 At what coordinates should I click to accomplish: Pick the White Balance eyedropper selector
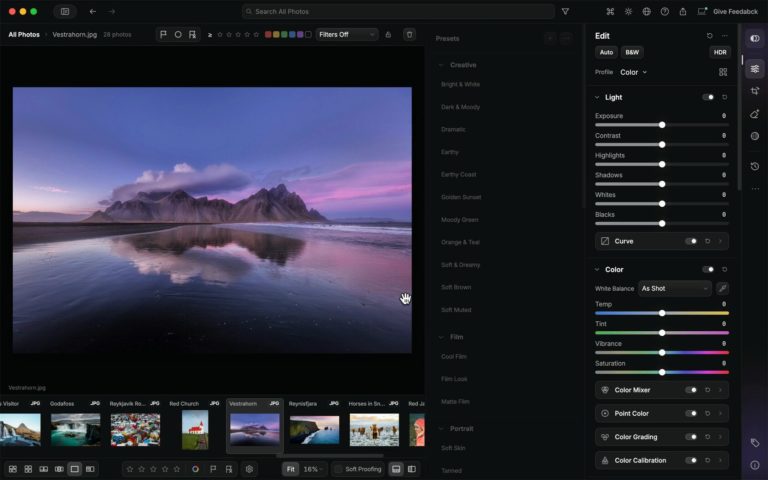722,288
